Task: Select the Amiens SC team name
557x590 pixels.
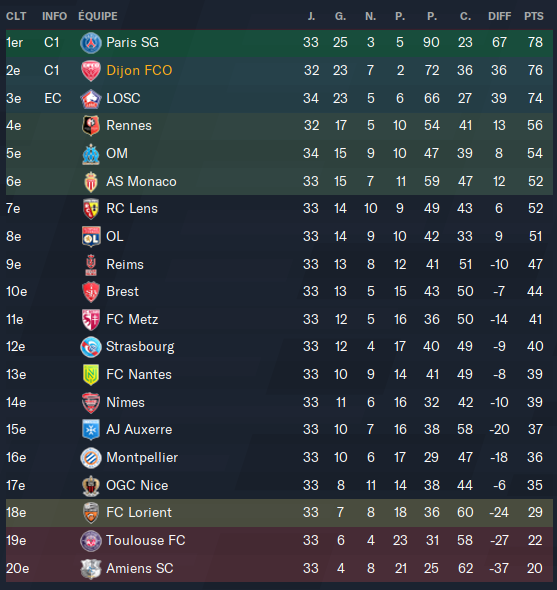Action: click(x=140, y=568)
